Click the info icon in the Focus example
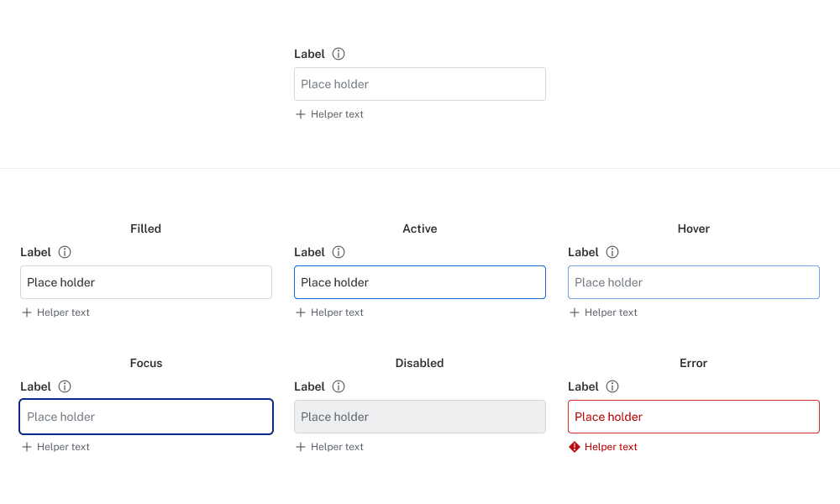Image resolution: width=840 pixels, height=504 pixels. 65,386
